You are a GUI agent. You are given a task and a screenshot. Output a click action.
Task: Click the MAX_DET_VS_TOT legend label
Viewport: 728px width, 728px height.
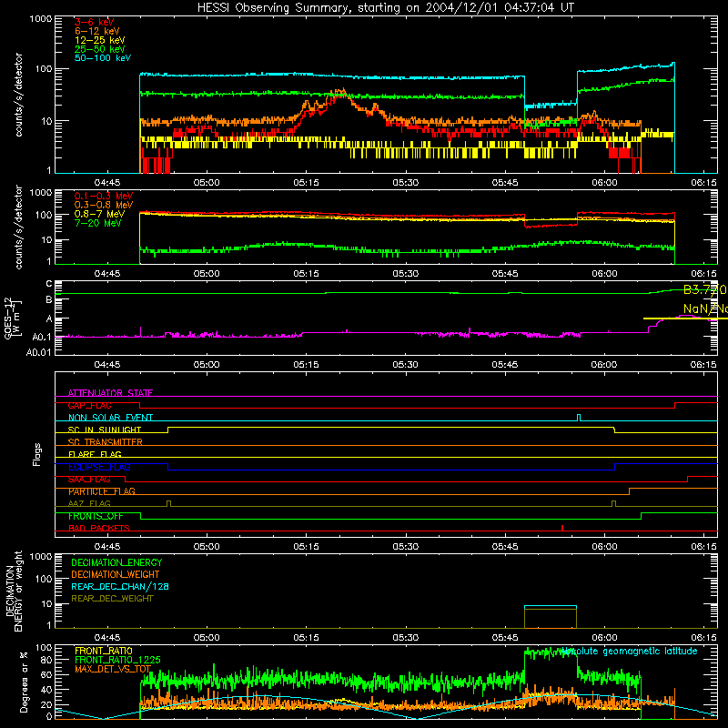coord(113,669)
